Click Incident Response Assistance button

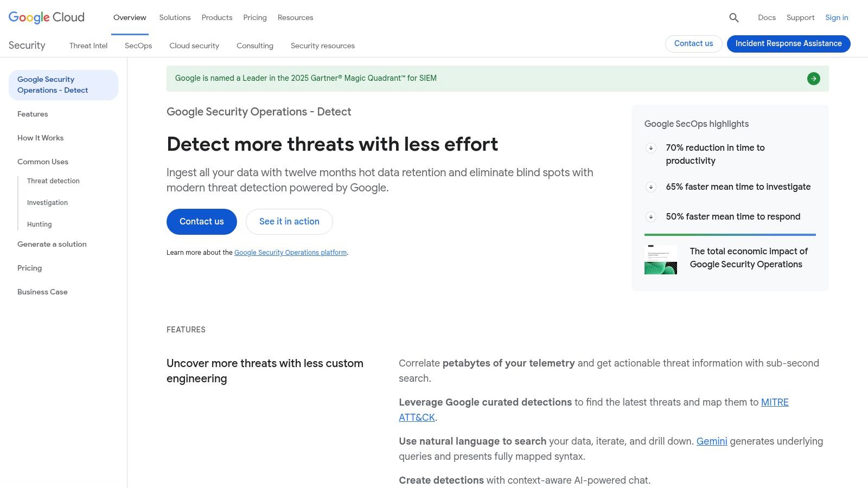[x=789, y=44]
